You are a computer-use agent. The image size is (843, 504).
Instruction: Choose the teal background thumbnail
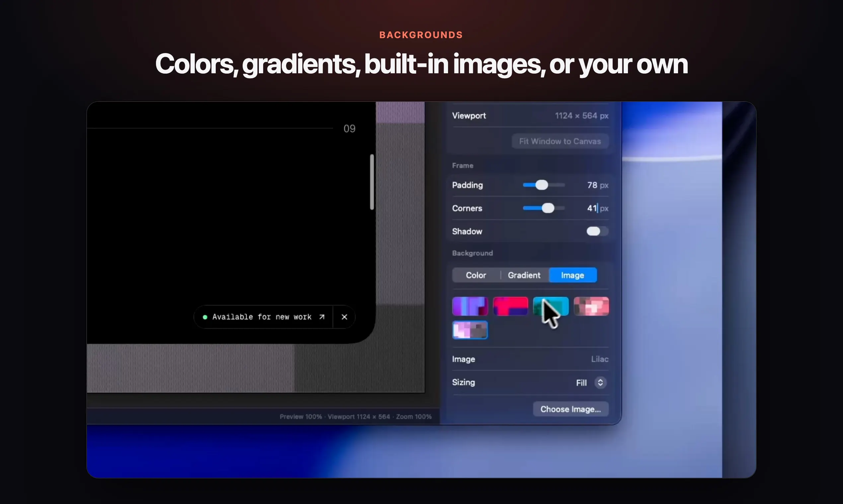[551, 306]
